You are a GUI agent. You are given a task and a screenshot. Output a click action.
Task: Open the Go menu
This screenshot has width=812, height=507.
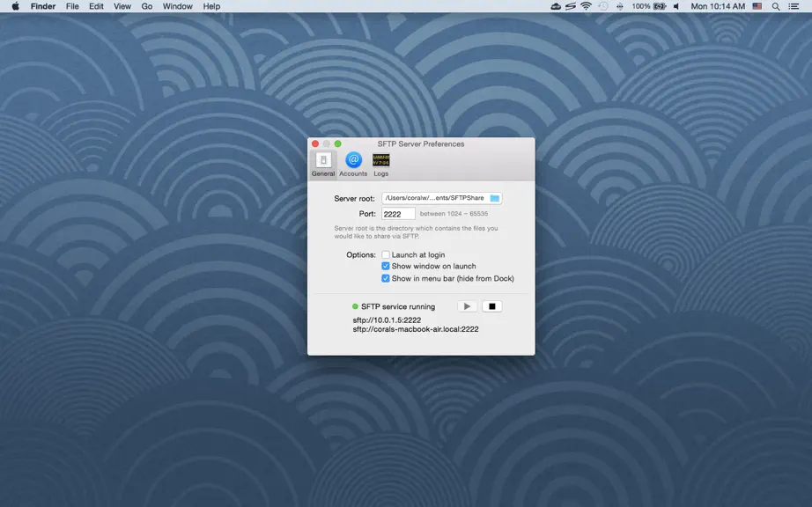147,6
